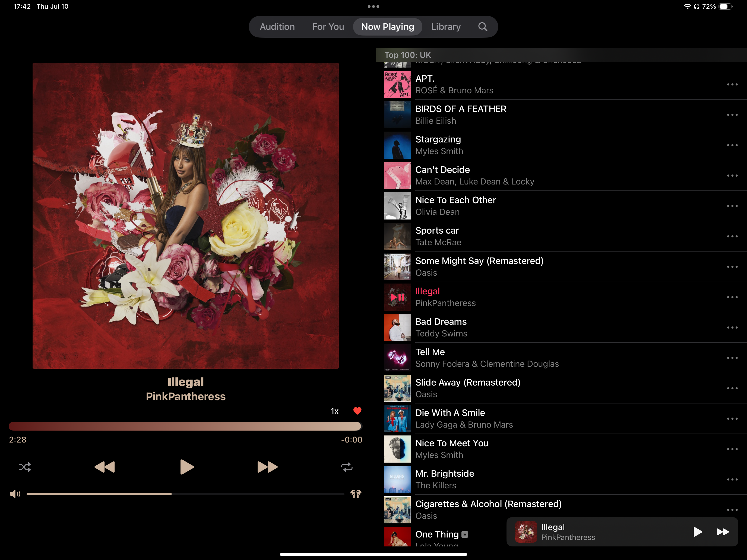This screenshot has width=747, height=560.
Task: Select the Now Playing tab
Action: tap(387, 27)
